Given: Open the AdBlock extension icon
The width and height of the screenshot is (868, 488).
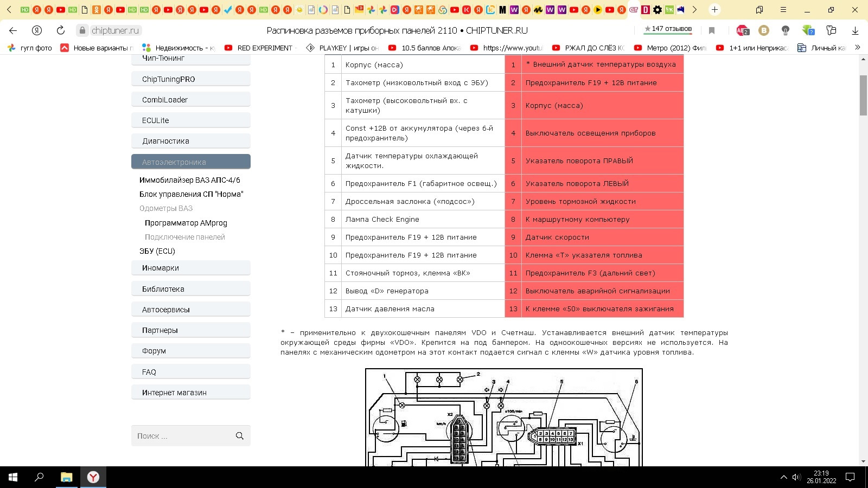Looking at the screenshot, I should tap(742, 30).
